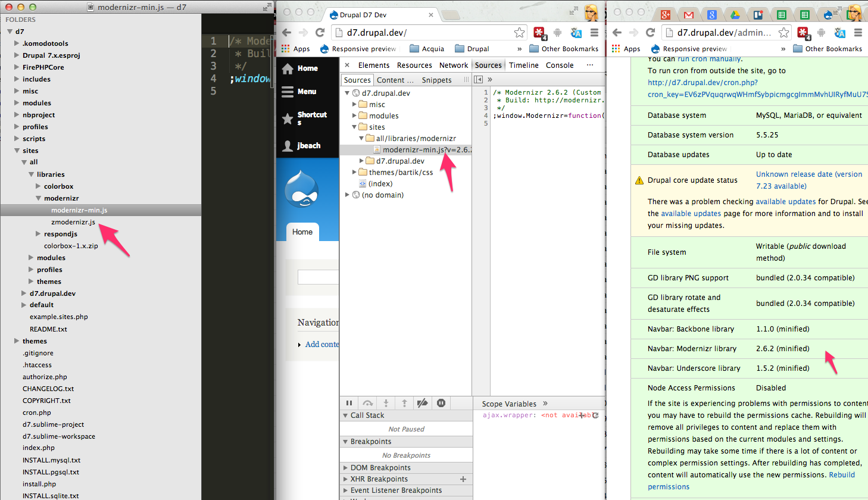868x500 pixels.
Task: Switch to Network tab in DevTools
Action: point(454,65)
